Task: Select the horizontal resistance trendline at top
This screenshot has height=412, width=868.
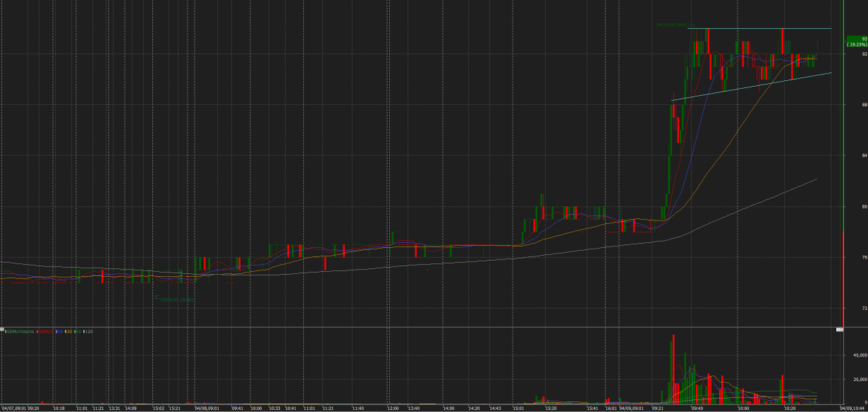Action: pyautogui.click(x=759, y=28)
